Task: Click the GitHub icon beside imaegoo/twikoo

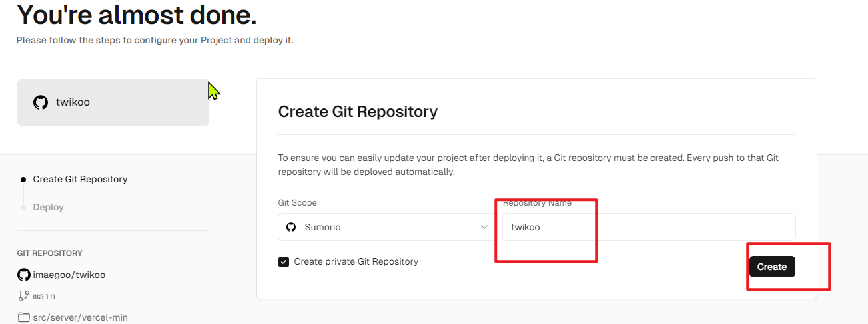Action: [24, 275]
